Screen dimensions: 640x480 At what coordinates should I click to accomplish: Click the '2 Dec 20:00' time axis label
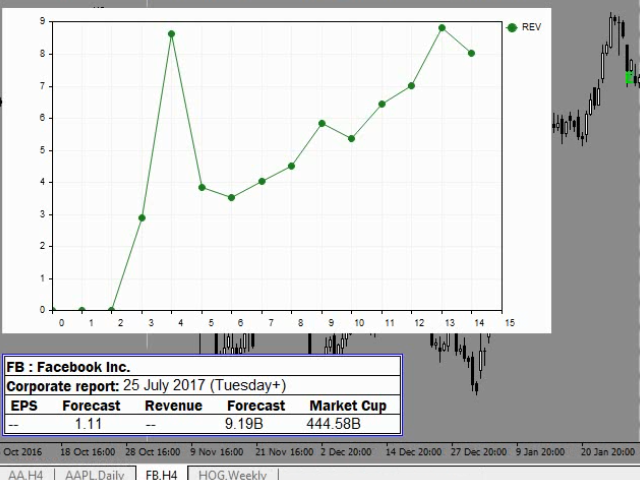pyautogui.click(x=345, y=452)
